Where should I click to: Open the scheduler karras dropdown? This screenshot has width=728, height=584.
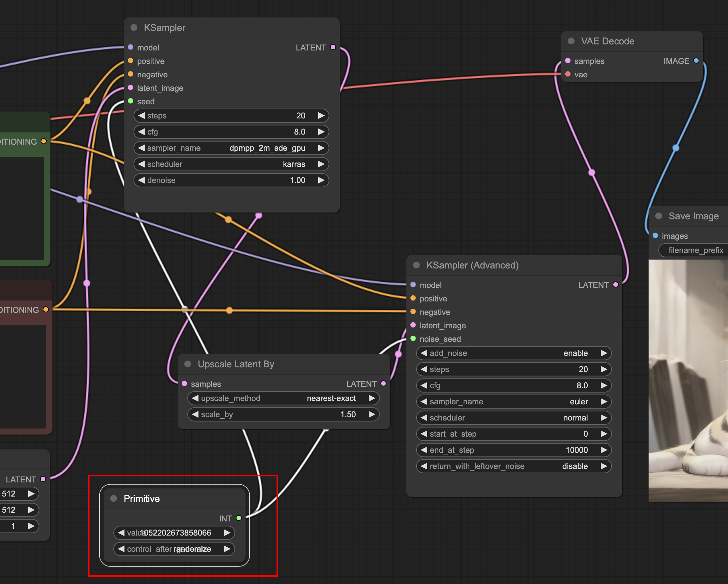[231, 164]
